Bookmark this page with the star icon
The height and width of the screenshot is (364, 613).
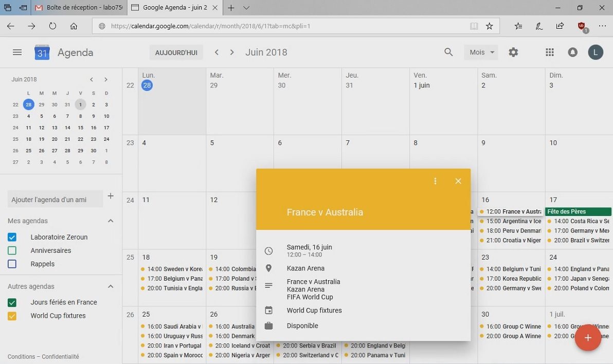490,26
